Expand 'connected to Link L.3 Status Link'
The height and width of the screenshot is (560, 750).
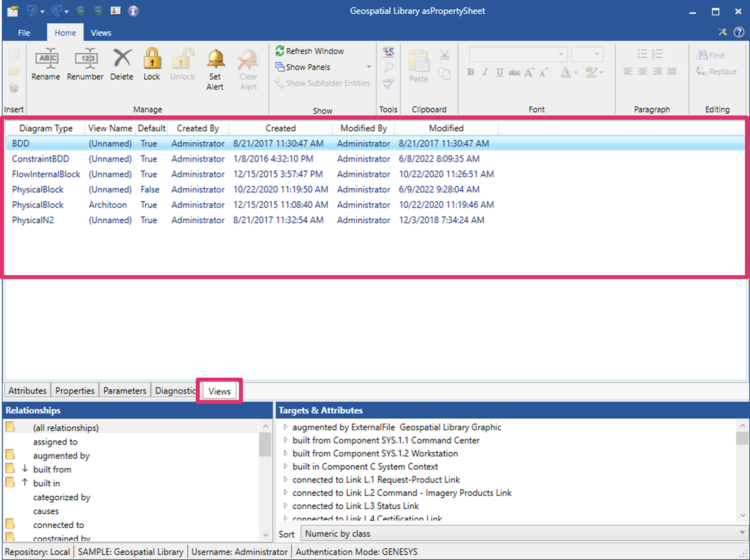pyautogui.click(x=286, y=506)
